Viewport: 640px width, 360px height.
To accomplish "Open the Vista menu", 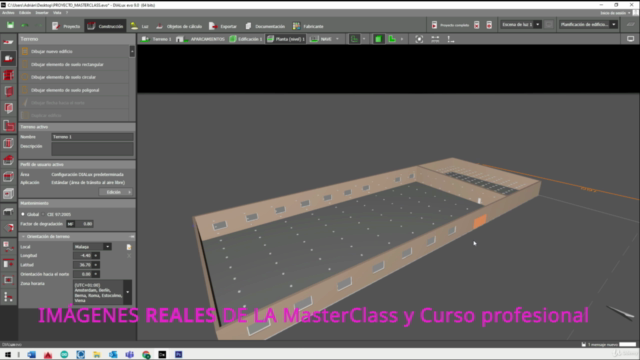I will click(57, 13).
